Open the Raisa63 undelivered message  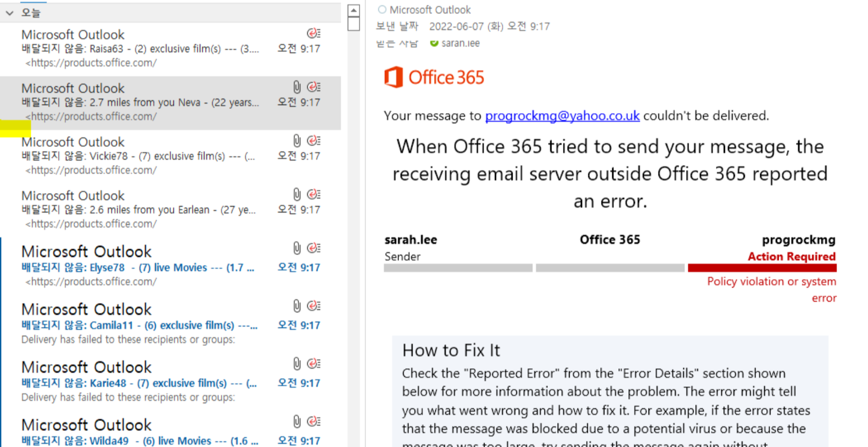click(170, 49)
